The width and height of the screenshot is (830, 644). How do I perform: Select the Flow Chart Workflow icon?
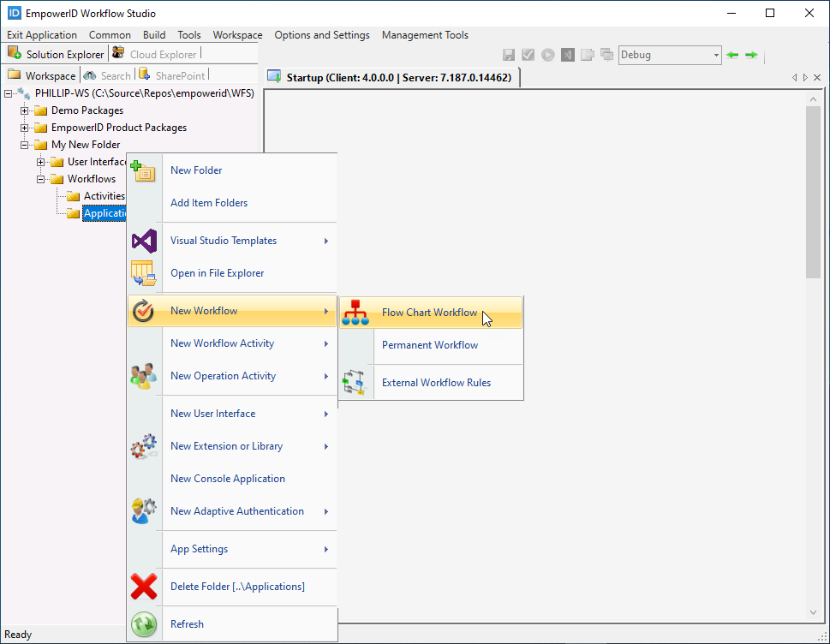355,313
